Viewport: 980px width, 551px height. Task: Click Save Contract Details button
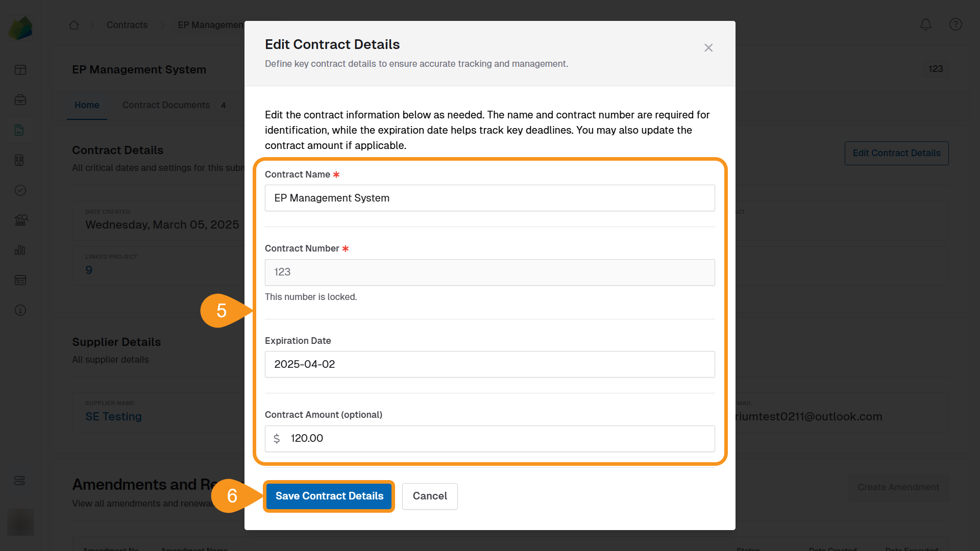pos(329,496)
